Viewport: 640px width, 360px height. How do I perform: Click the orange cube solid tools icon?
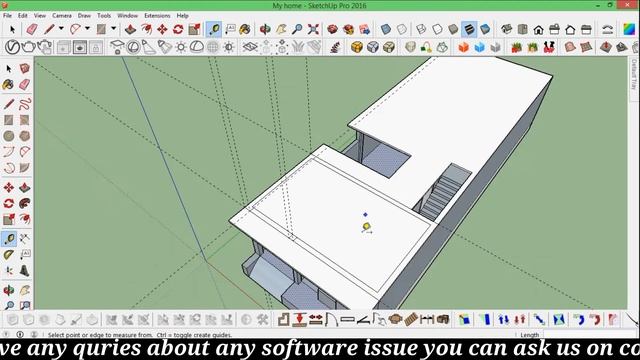click(464, 47)
